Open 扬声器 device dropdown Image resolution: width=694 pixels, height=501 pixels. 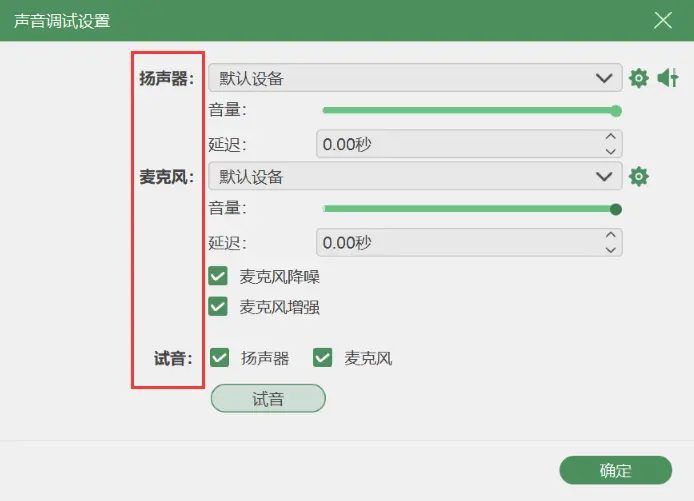click(415, 78)
